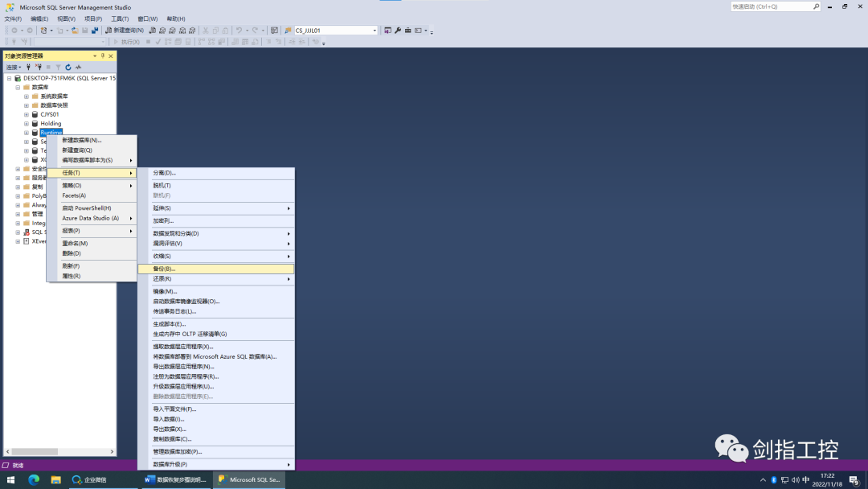Switch to the Word document in the taskbar
Viewport: 868px width, 489px height.
[176, 480]
